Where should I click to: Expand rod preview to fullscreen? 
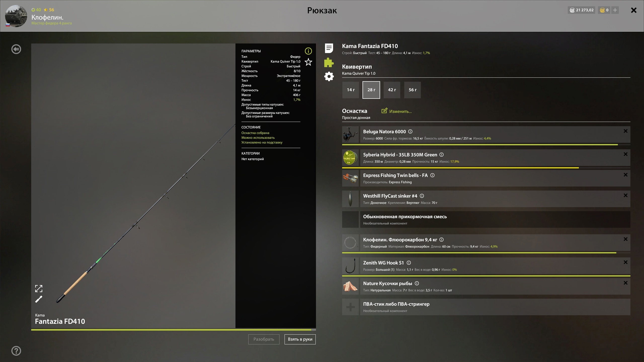[x=39, y=289]
